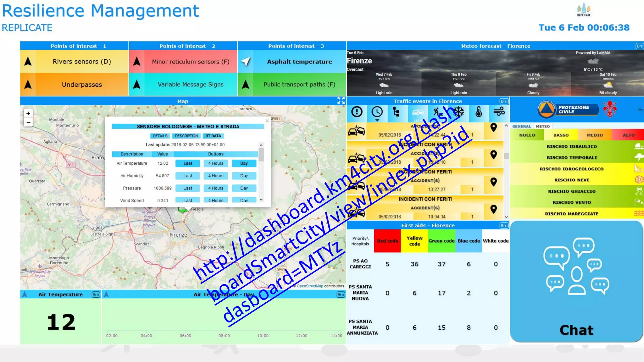This screenshot has width=644, height=362.
Task: Open fullscreen map using expand icon
Action: [341, 101]
